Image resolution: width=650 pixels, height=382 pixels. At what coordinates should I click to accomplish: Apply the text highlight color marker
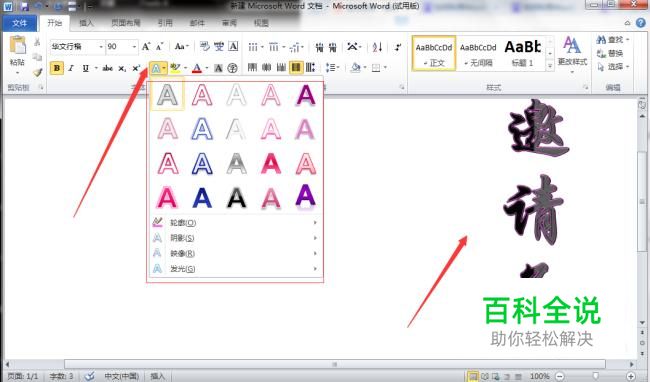tap(175, 68)
